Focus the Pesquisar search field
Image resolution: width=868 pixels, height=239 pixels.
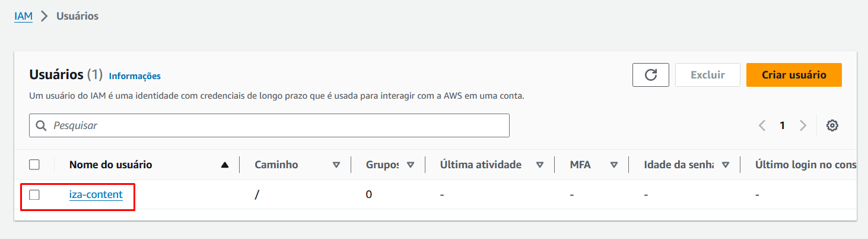point(269,125)
